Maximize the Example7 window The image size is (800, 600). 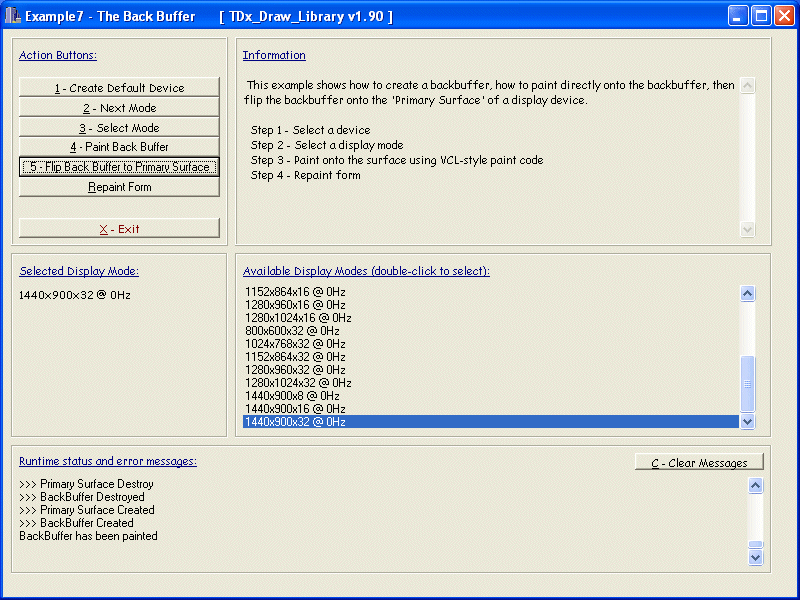point(760,16)
